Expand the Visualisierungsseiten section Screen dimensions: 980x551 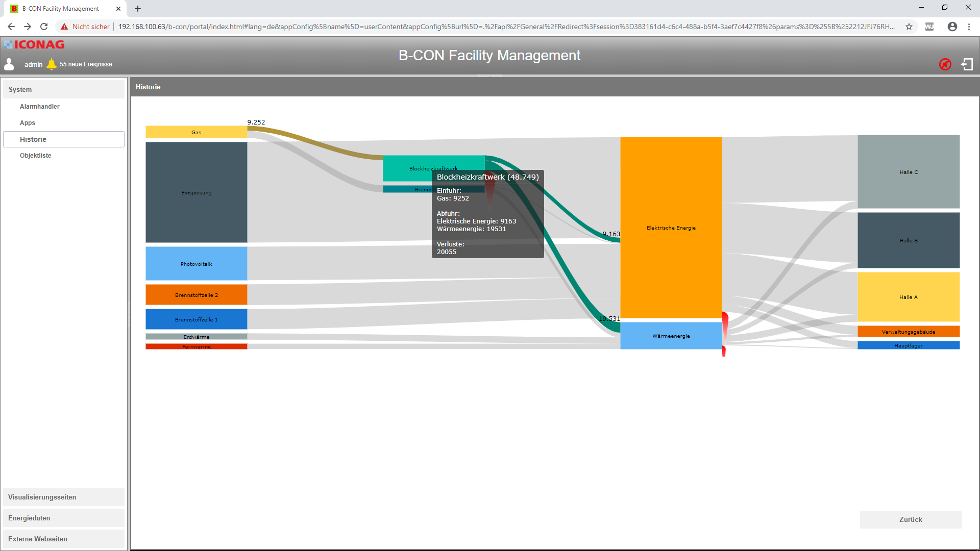(64, 497)
